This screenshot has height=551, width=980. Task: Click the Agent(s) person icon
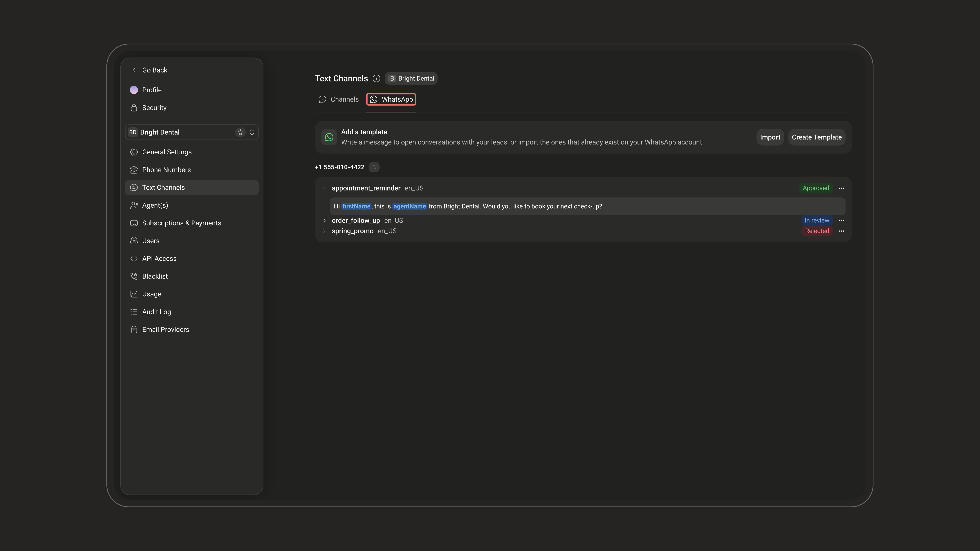coord(134,205)
